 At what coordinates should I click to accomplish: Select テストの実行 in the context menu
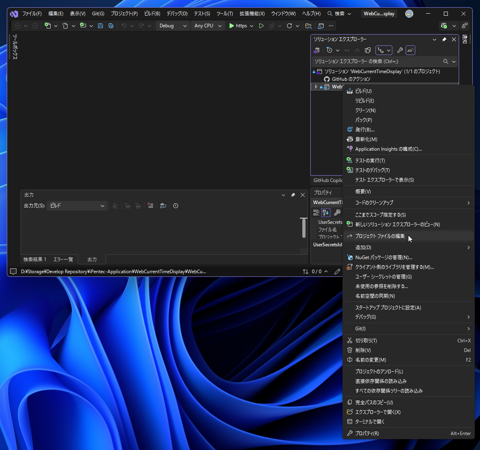(408, 161)
